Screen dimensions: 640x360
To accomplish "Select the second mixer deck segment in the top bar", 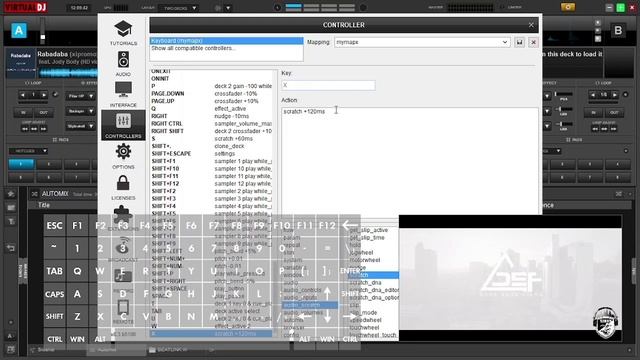I will (x=311, y=7).
